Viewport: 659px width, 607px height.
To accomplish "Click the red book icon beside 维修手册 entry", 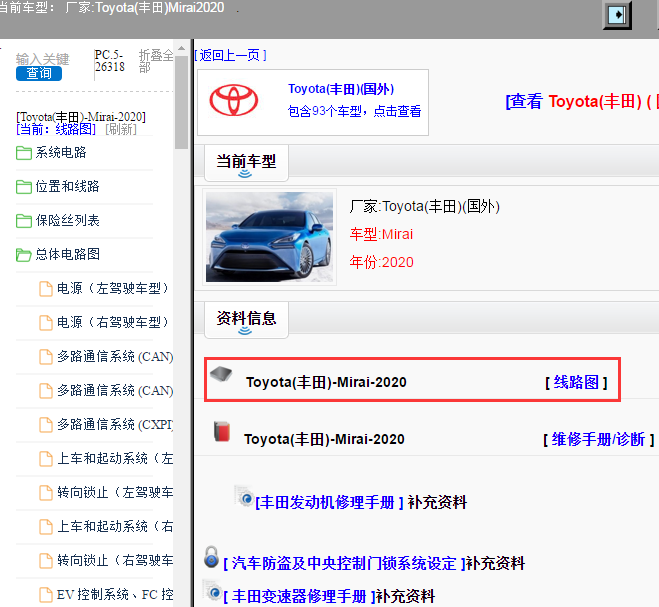I will (222, 431).
